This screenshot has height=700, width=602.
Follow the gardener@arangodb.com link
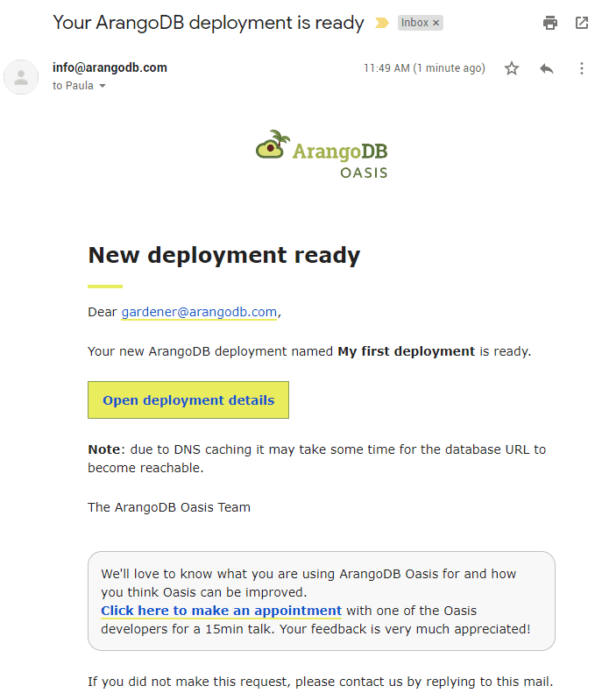199,312
